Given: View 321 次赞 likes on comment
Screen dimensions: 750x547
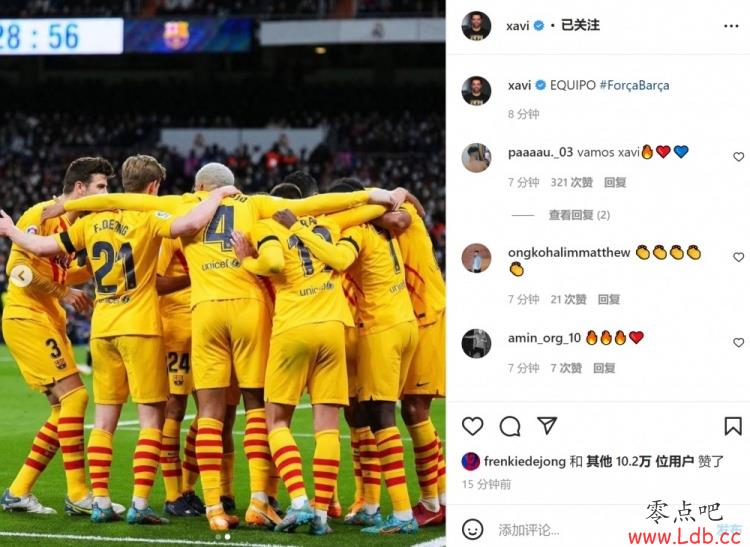Looking at the screenshot, I should [572, 182].
